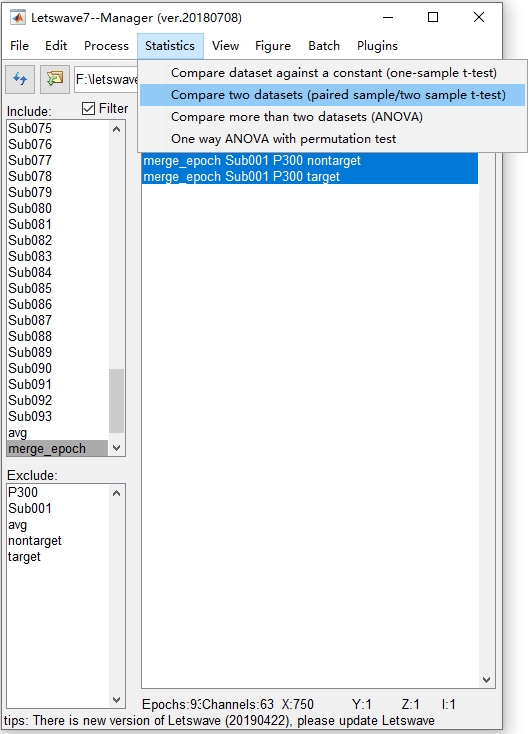The image size is (529, 734).
Task: Select Sub076 in Include list
Action: 58,144
